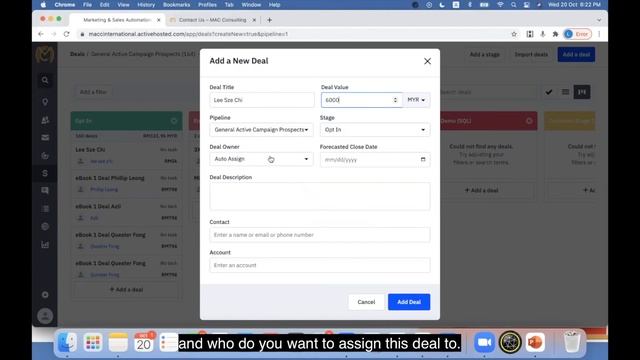Open the MYR currency dropdown
This screenshot has height=360, width=640.
click(416, 100)
